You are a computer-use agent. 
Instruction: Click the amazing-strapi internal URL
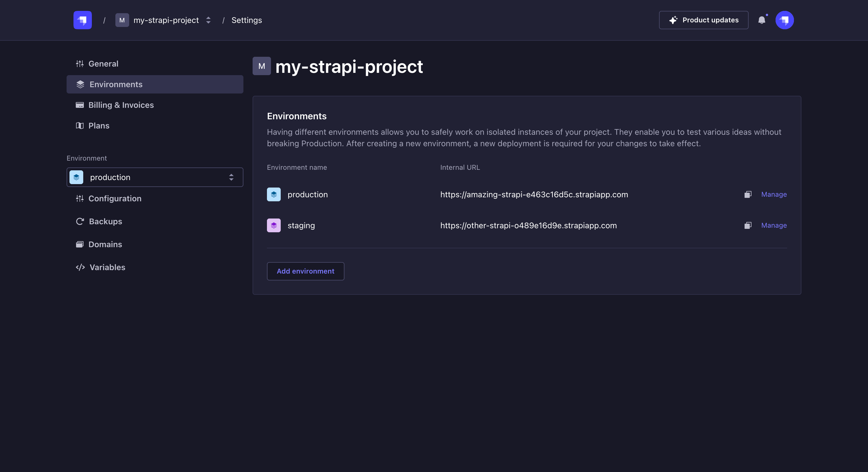point(534,195)
